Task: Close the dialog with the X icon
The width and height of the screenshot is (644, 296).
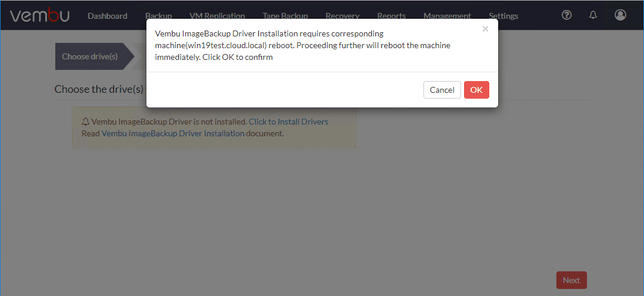Action: (485, 29)
